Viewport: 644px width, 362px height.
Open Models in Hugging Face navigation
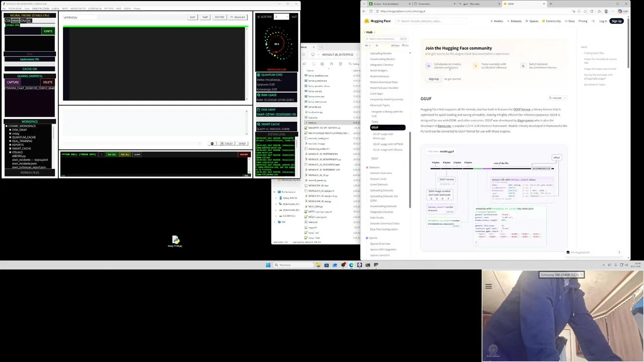(x=497, y=21)
